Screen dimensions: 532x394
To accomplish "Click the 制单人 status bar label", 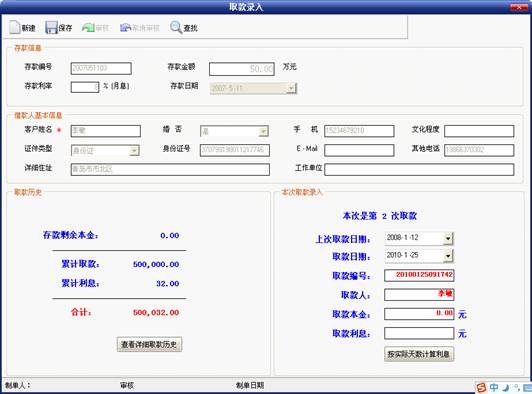I will pos(18,385).
